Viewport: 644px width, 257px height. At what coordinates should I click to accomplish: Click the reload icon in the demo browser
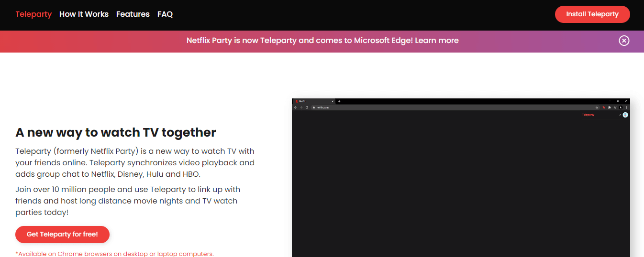(307, 107)
